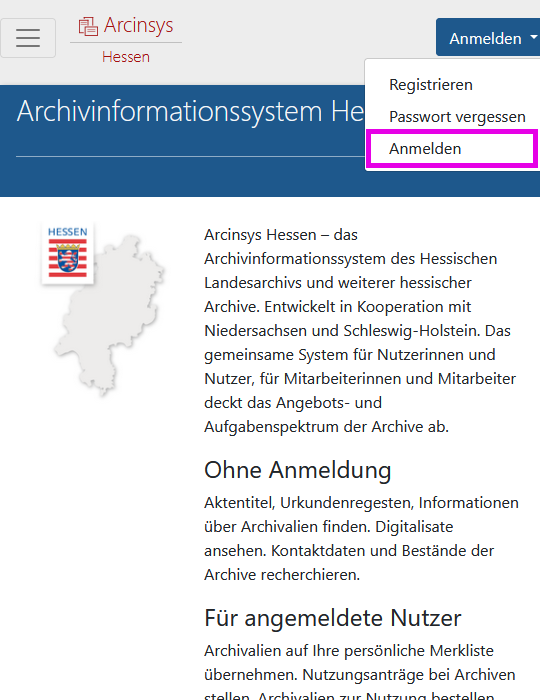
Task: Click the Hessen coat of arms image
Action: [x=67, y=253]
